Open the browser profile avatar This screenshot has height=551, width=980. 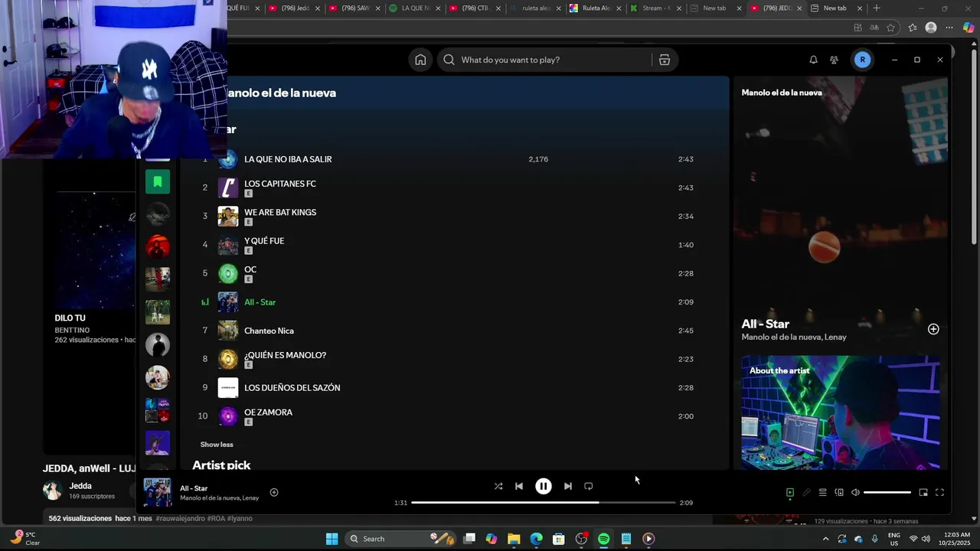point(931,28)
